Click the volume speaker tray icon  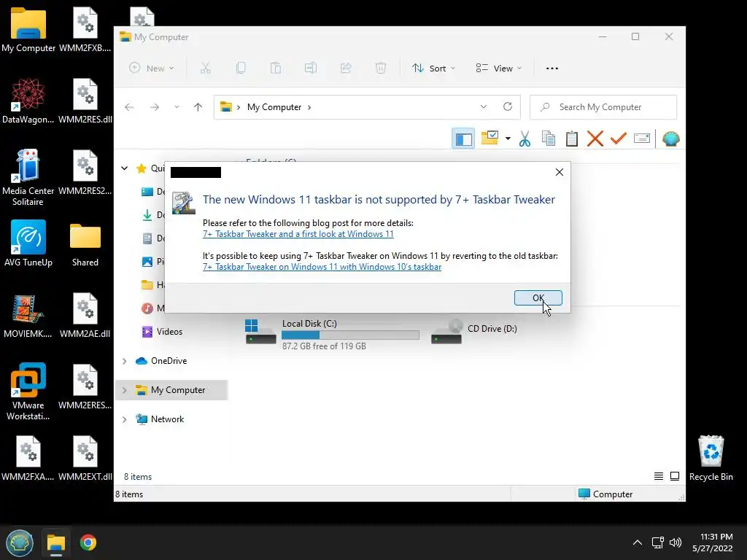675,542
